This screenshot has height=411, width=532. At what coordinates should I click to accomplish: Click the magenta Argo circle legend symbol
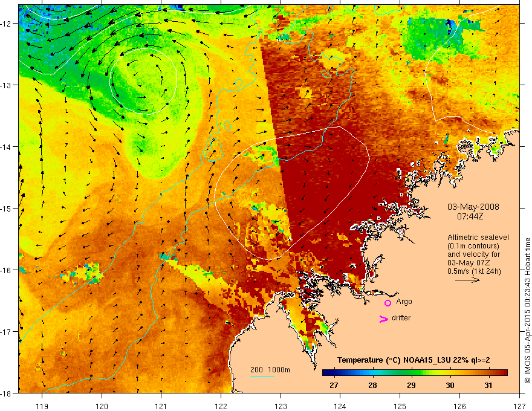(x=388, y=303)
